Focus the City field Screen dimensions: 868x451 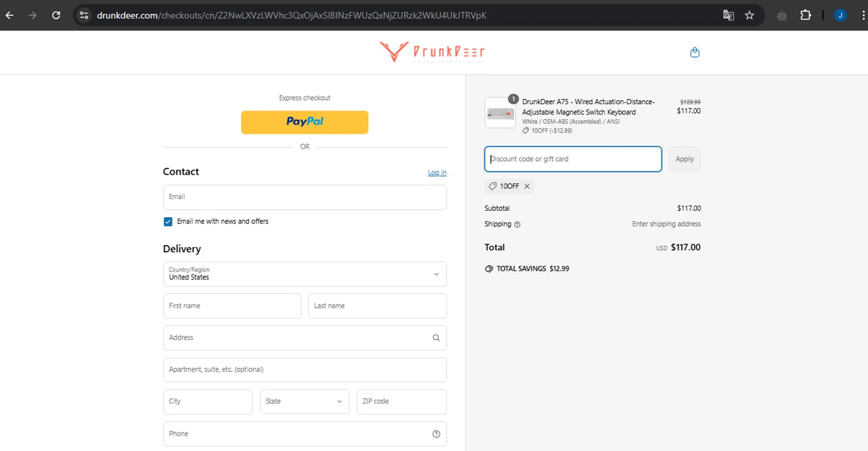pos(208,402)
